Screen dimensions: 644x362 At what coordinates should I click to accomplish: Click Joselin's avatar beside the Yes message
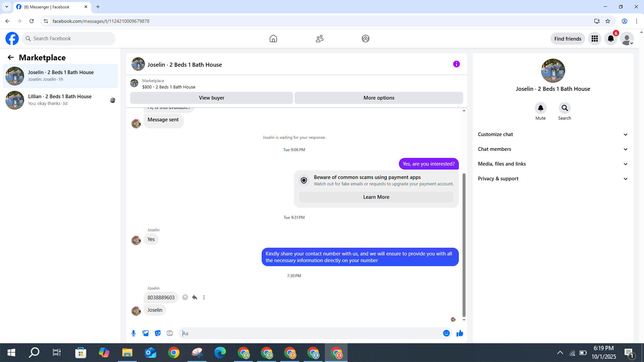[x=136, y=240]
